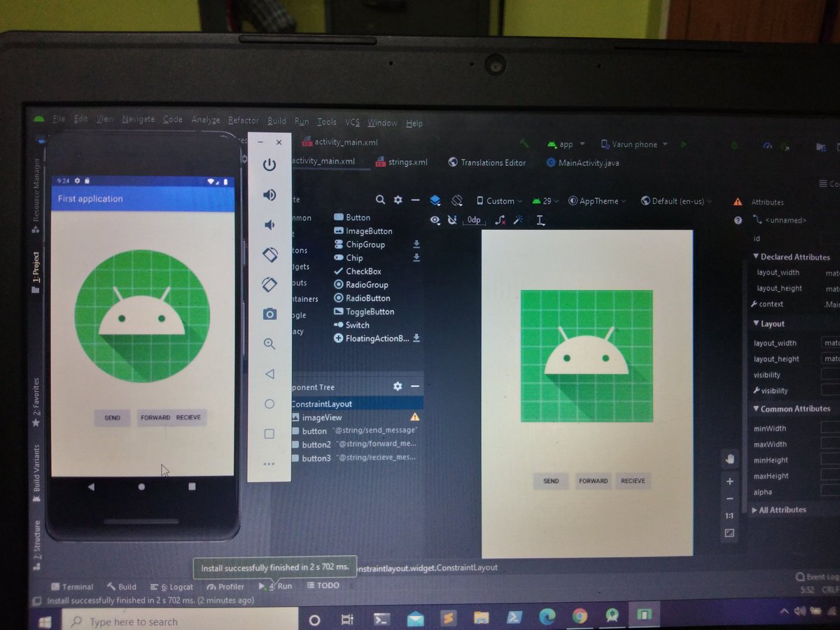Screen dimensions: 840x630
Task: Toggle autoconnect magnet icon
Action: (x=452, y=220)
